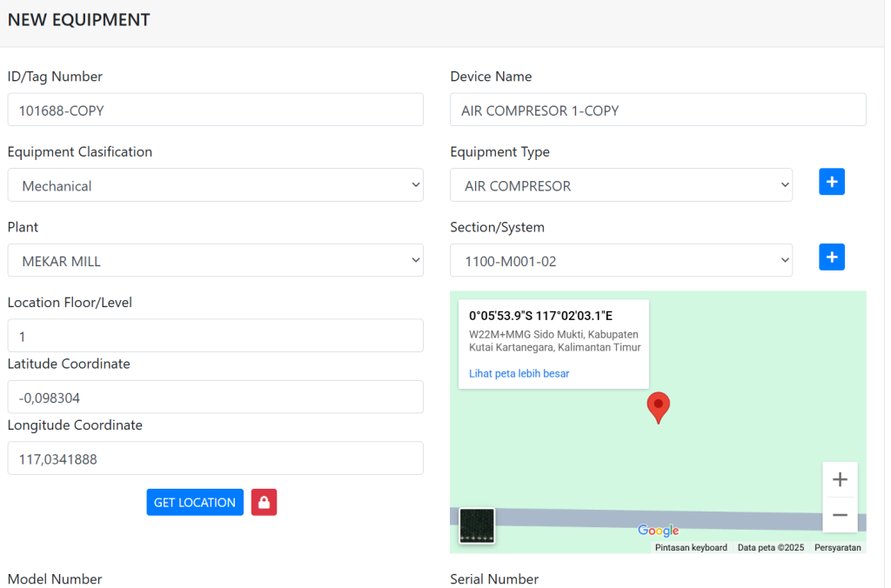Click the red map pin marker
Image resolution: width=891 pixels, height=588 pixels.
click(659, 406)
